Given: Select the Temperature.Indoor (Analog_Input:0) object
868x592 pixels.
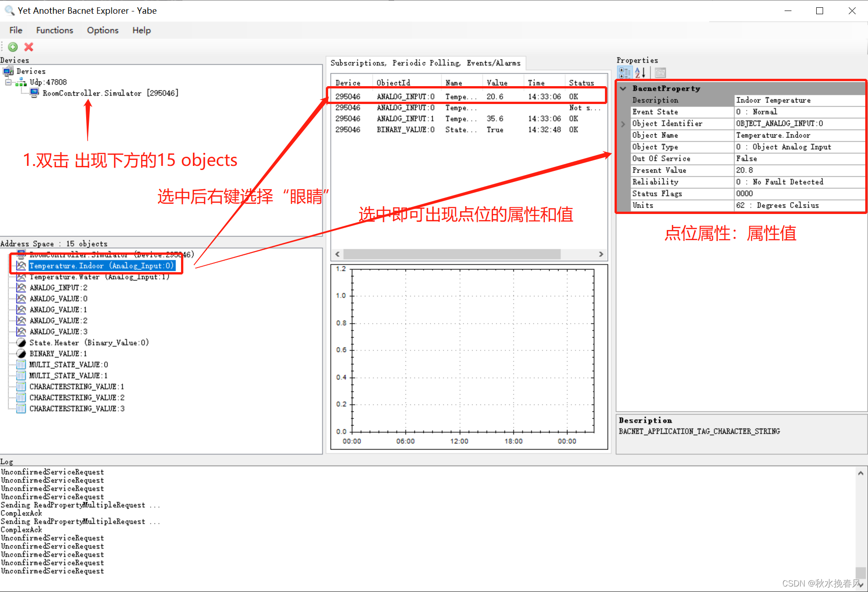Looking at the screenshot, I should click(x=102, y=266).
